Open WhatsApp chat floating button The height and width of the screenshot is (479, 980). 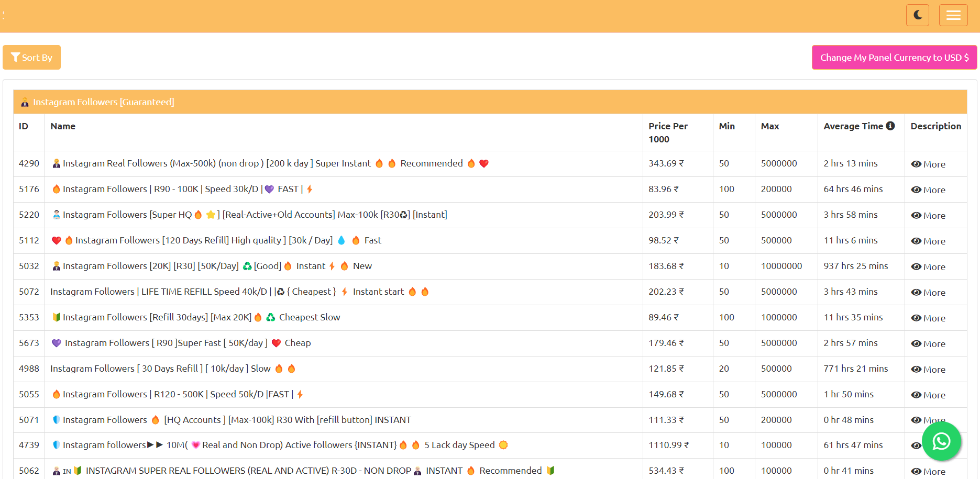tap(941, 441)
